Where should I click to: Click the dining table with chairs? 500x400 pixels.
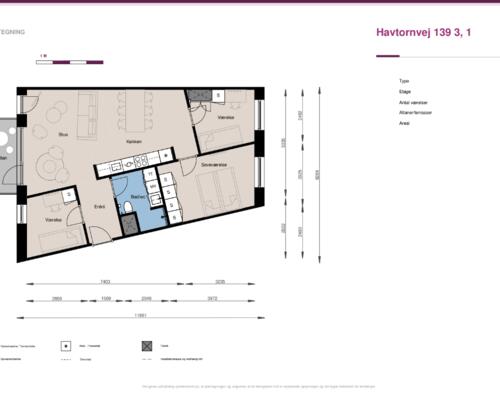tap(135, 111)
